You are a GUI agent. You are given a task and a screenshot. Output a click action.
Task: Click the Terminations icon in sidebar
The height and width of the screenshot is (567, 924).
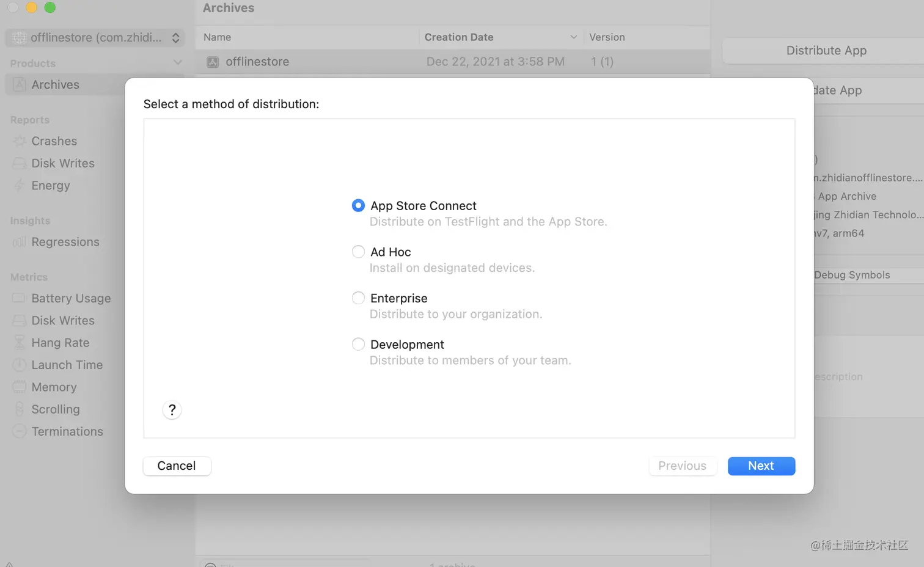tap(20, 431)
